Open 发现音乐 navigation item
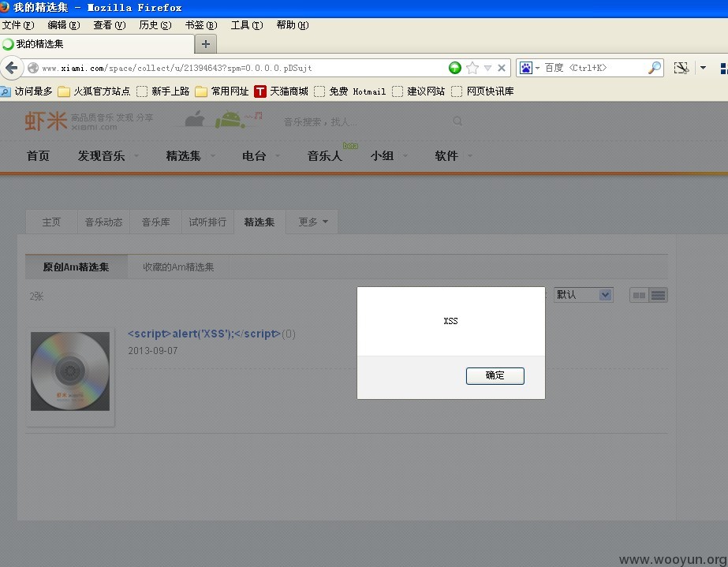The width and height of the screenshot is (728, 567). coord(101,156)
